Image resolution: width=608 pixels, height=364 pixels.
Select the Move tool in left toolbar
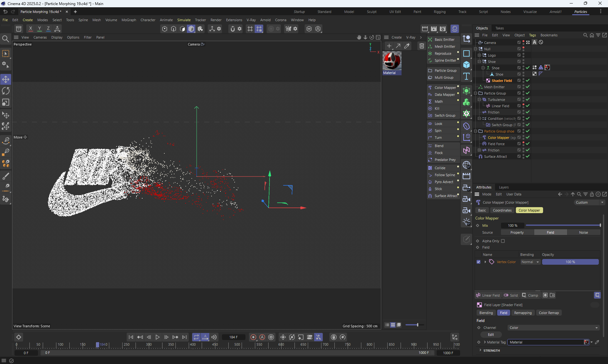click(x=6, y=79)
